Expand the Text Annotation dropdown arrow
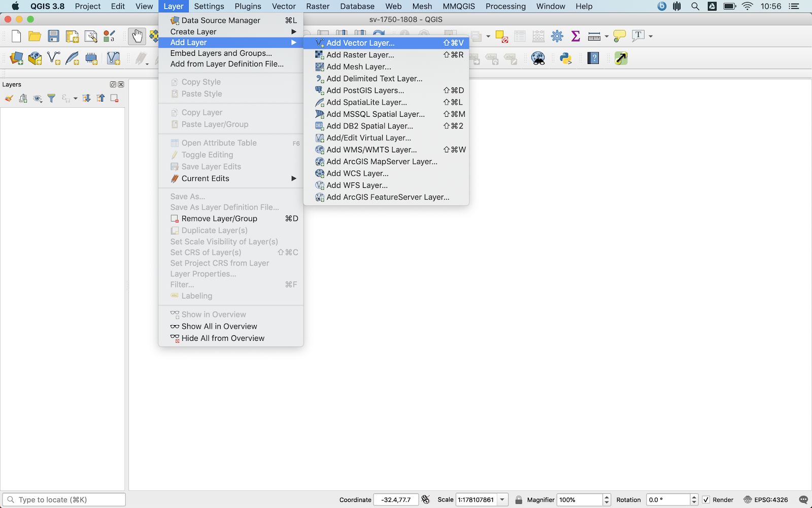Screen dimensions: 812x508 651,37
